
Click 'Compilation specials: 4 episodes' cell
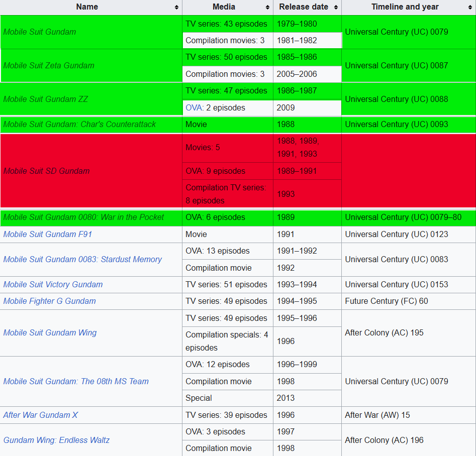coord(228,341)
